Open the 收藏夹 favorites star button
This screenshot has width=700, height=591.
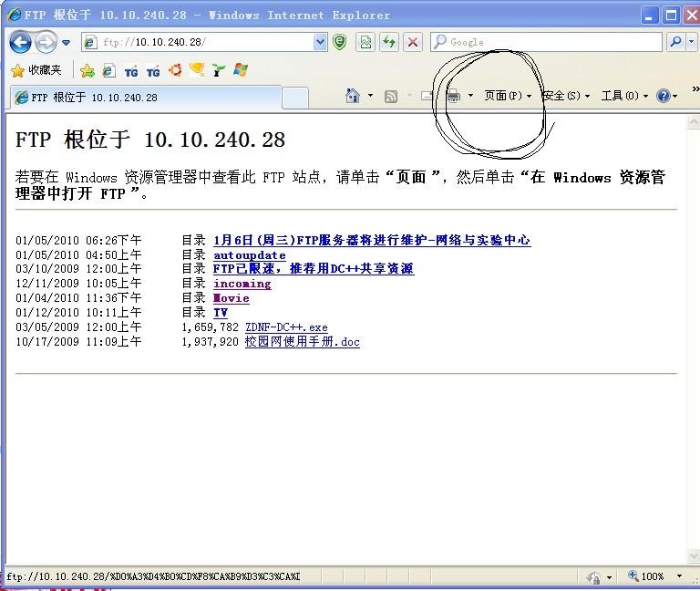(36, 70)
